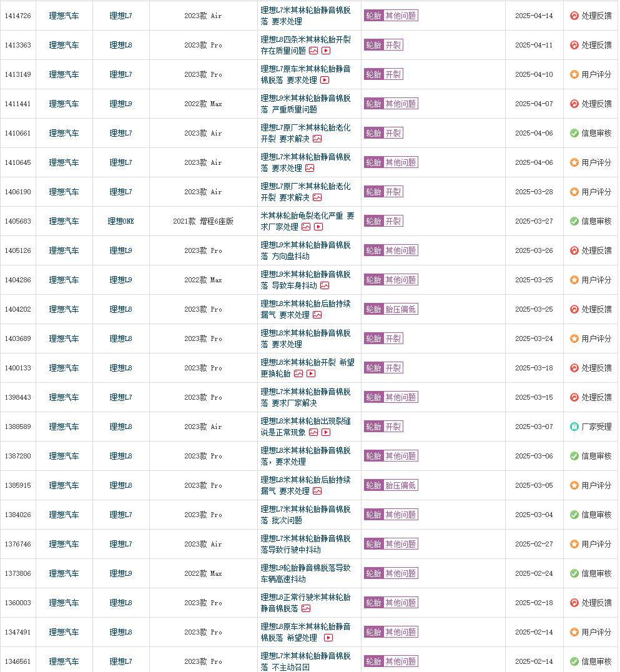Play video icon in complaint 1347491 row
This screenshot has height=672, width=620.
(x=328, y=638)
